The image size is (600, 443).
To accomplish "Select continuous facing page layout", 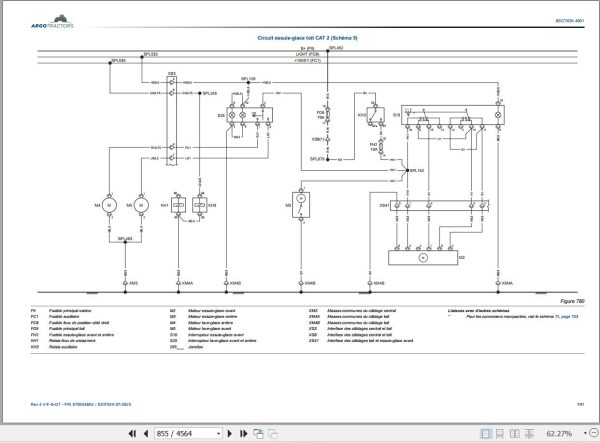I will pyautogui.click(x=529, y=433).
